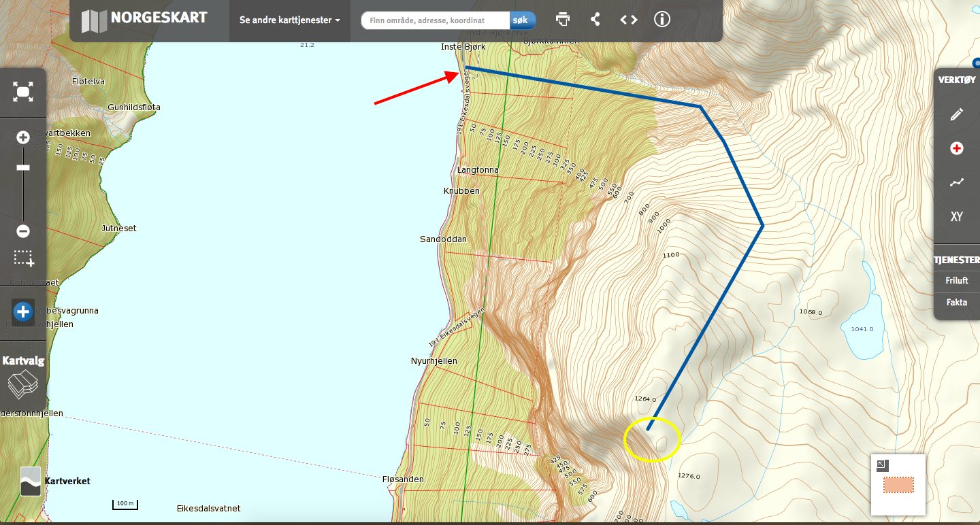Toggle fullscreen map view icon
Viewport: 980px width, 525px height.
click(x=23, y=92)
